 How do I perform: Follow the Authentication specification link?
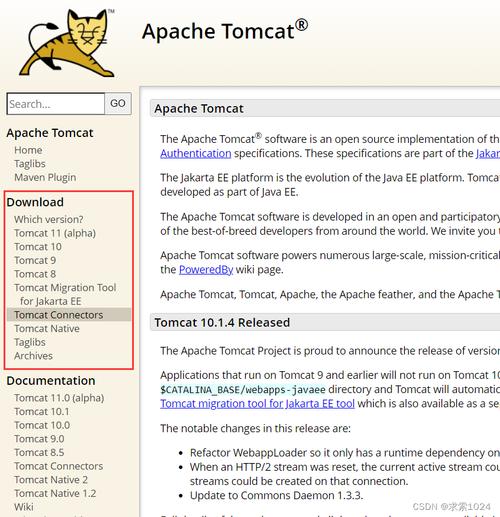pos(196,154)
